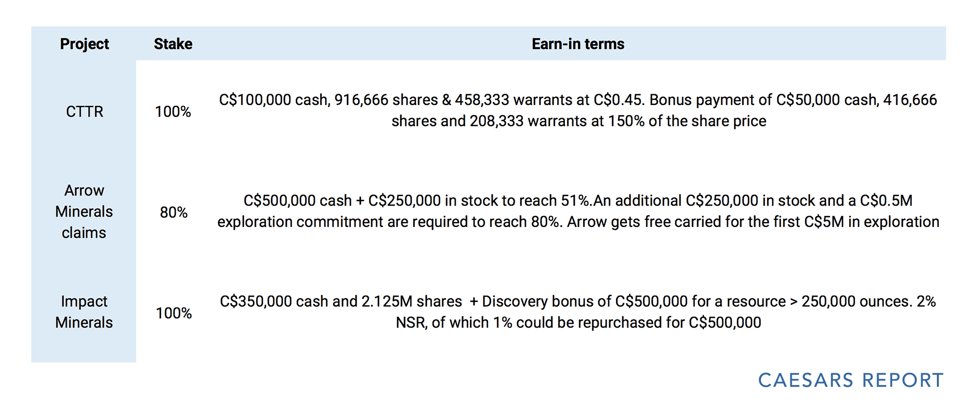980x412 pixels.
Task: Open the Caesars Report logo link
Action: 850,381
